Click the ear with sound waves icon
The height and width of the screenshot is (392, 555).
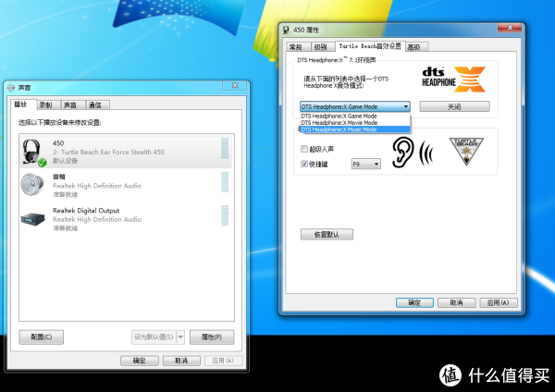tap(413, 153)
